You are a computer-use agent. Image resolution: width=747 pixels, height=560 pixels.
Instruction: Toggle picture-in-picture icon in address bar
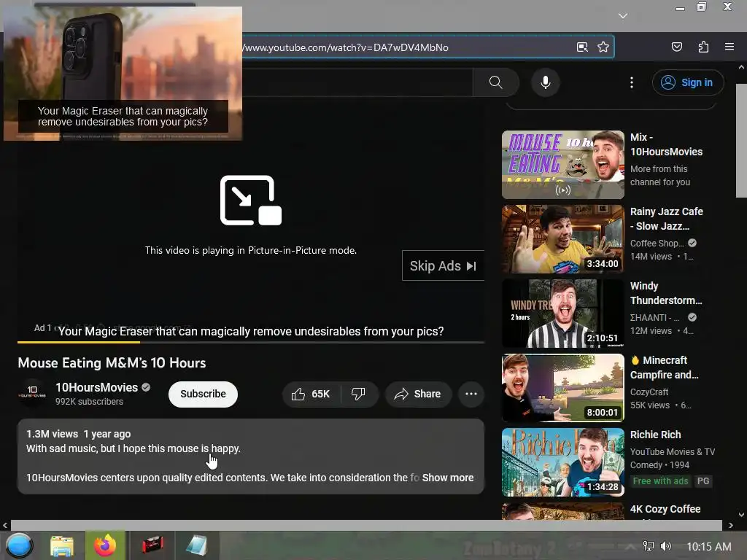coord(582,47)
